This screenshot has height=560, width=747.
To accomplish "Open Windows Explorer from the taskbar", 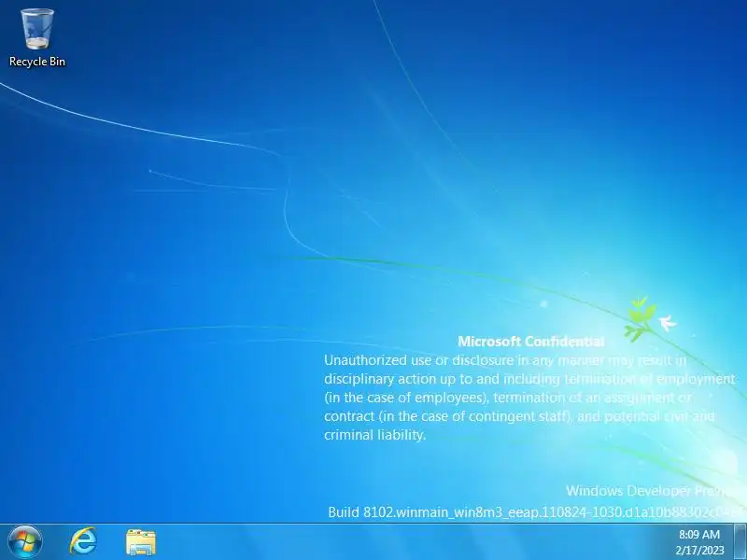I will (x=141, y=542).
